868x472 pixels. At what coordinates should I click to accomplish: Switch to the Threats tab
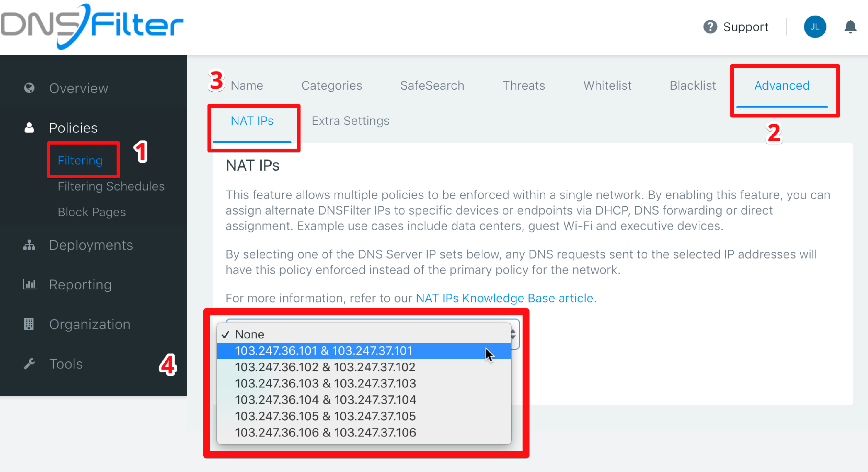524,86
